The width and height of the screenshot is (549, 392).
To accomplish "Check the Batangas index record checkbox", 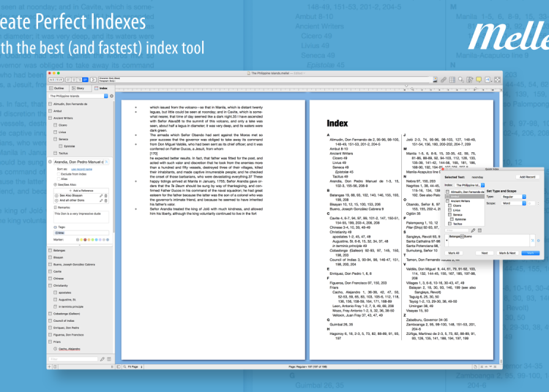I will pos(50,250).
